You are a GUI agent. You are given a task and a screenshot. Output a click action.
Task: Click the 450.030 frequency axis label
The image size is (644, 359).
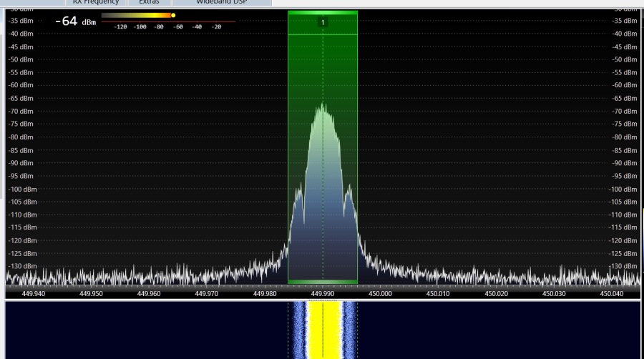point(554,294)
